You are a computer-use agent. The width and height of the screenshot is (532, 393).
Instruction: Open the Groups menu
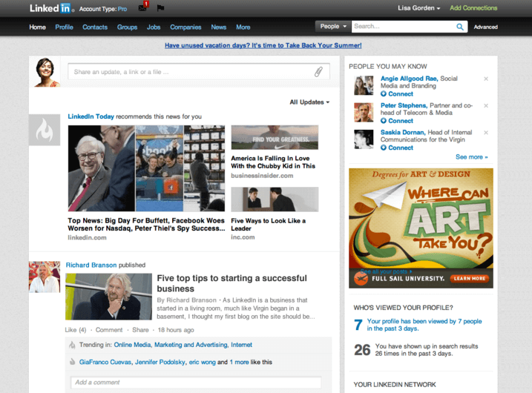coord(127,27)
